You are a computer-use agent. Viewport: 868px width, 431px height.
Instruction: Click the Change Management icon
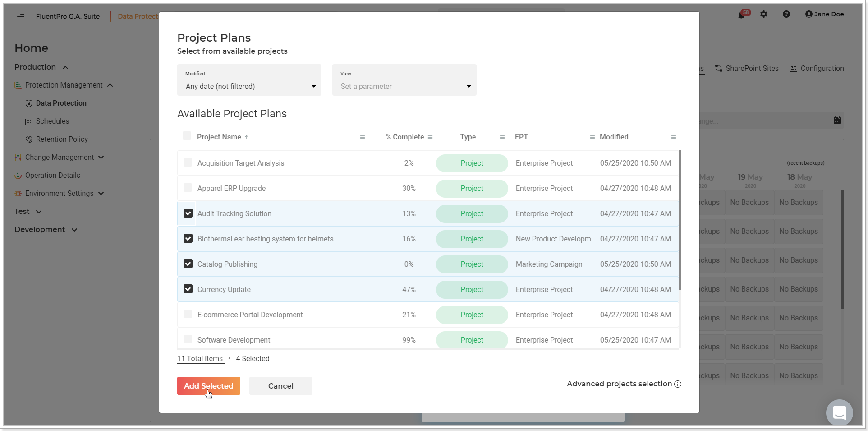(x=18, y=158)
